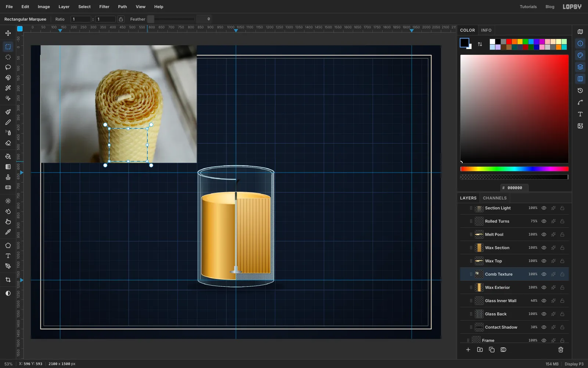
Task: Open the Blog link
Action: [550, 7]
